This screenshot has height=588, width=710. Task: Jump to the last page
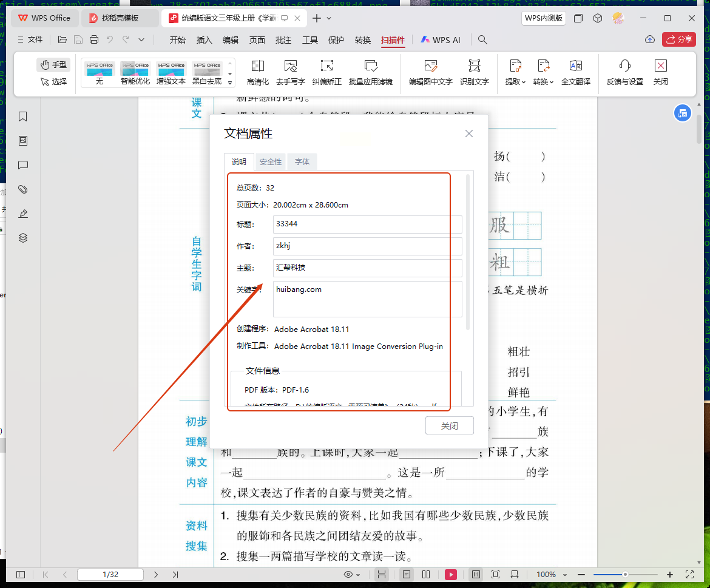coord(175,575)
